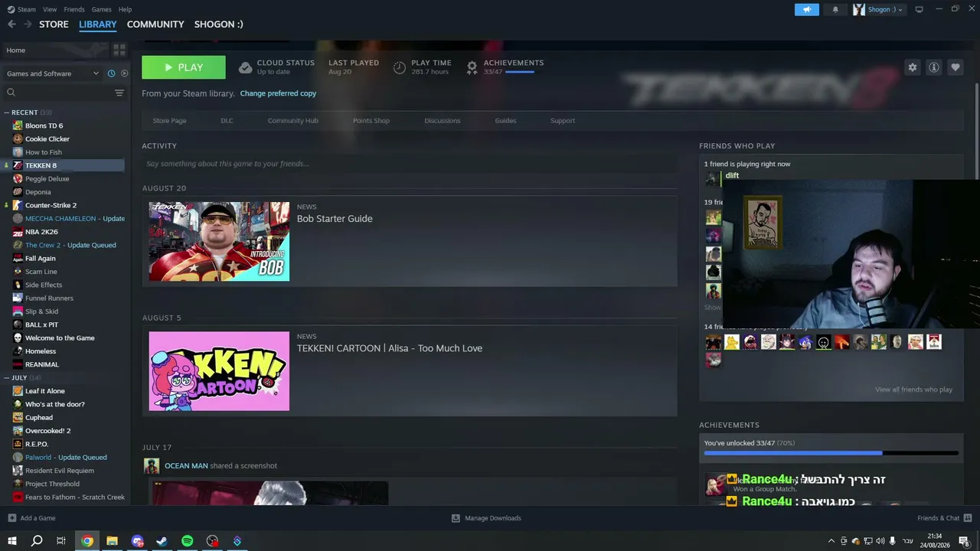980x551 pixels.
Task: Open Windows taskbar search
Action: [x=36, y=541]
